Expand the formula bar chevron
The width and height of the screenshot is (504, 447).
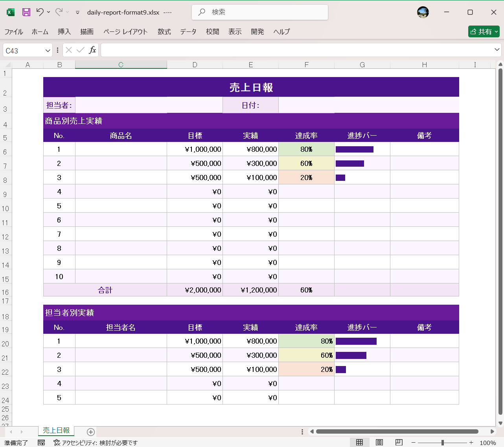[497, 50]
